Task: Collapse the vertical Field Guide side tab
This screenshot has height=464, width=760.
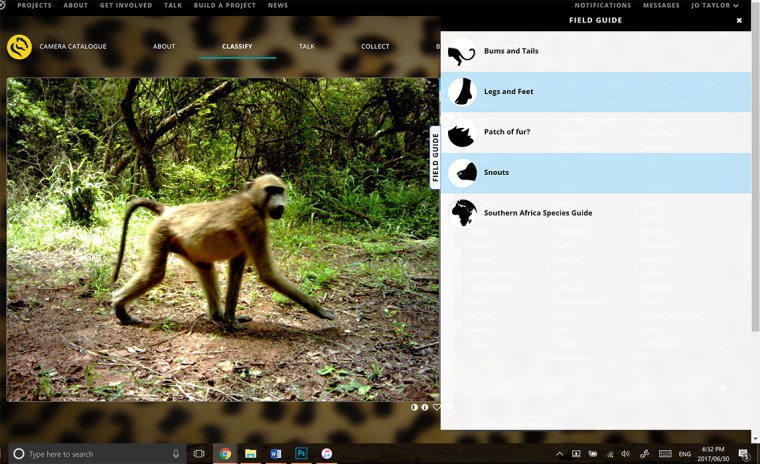Action: [435, 158]
